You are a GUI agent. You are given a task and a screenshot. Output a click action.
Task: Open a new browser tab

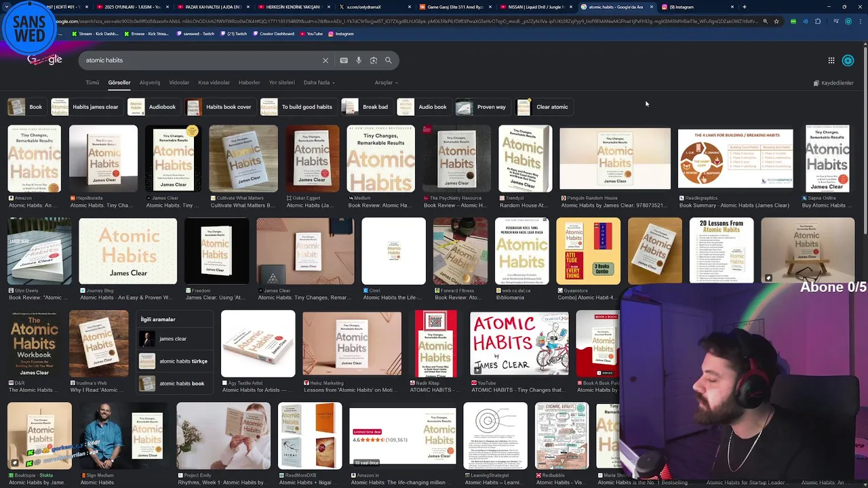[745, 7]
